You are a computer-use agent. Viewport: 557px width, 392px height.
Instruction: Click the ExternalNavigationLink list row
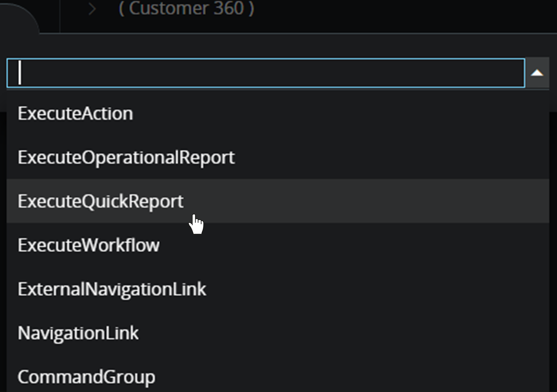(277, 289)
